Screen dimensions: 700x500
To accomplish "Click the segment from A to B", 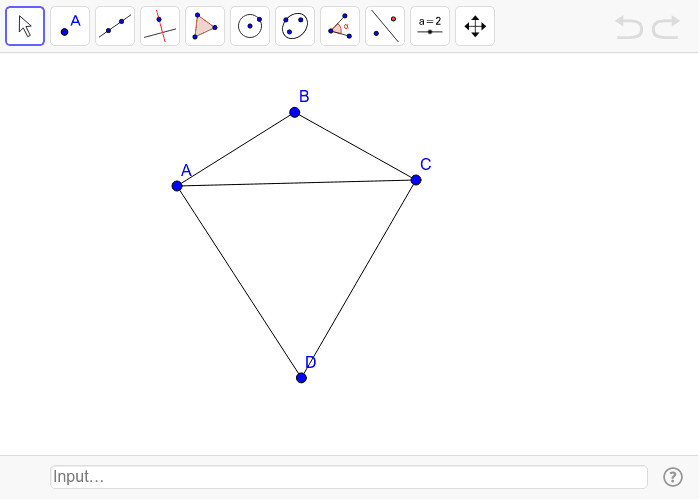I will click(236, 149).
